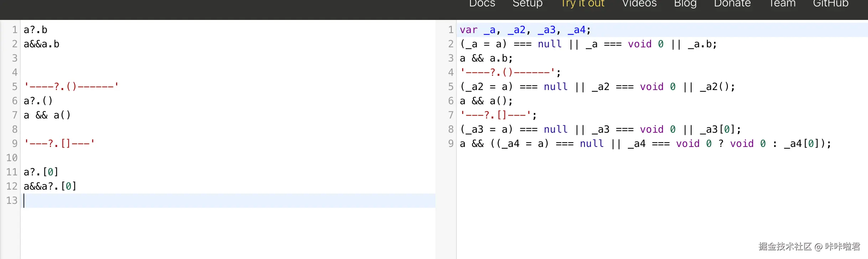Open the Donate nav link
Screen dimensions: 868x259
(x=732, y=4)
